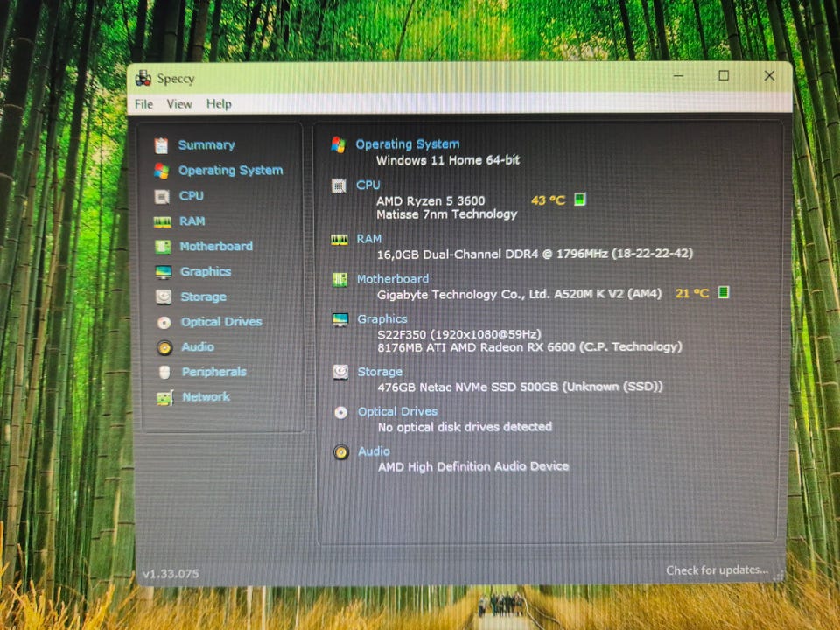Image resolution: width=840 pixels, height=630 pixels.
Task: Click the Graphics heading link in summary
Action: 382,318
